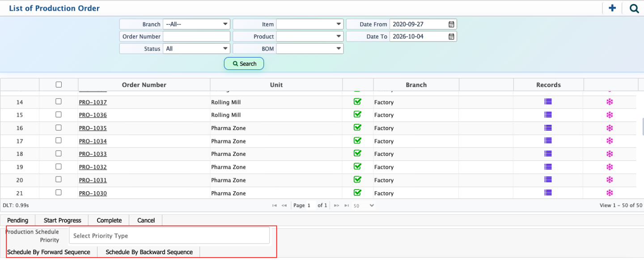The height and width of the screenshot is (260, 644).
Task: Open the Select Priority Type dropdown
Action: click(x=169, y=235)
